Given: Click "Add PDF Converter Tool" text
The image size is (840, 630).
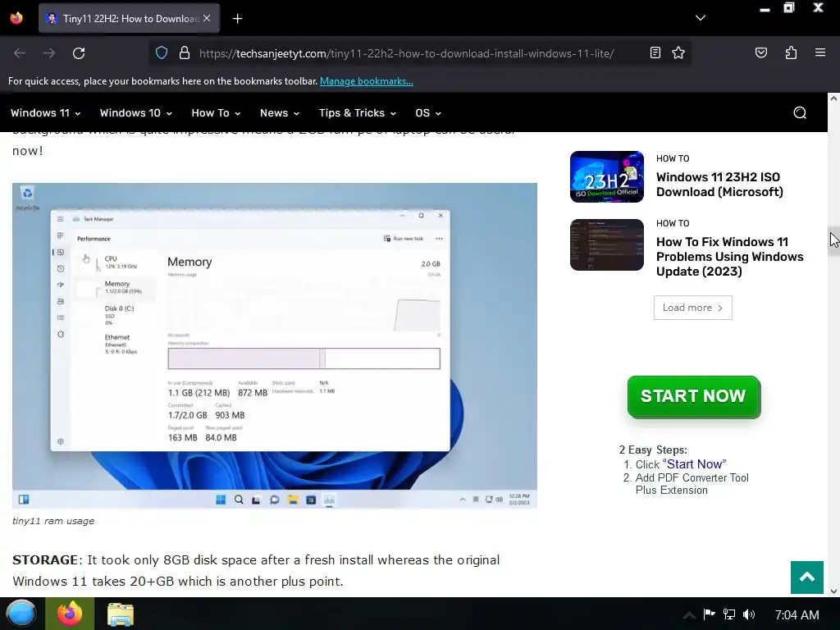Looking at the screenshot, I should (692, 477).
